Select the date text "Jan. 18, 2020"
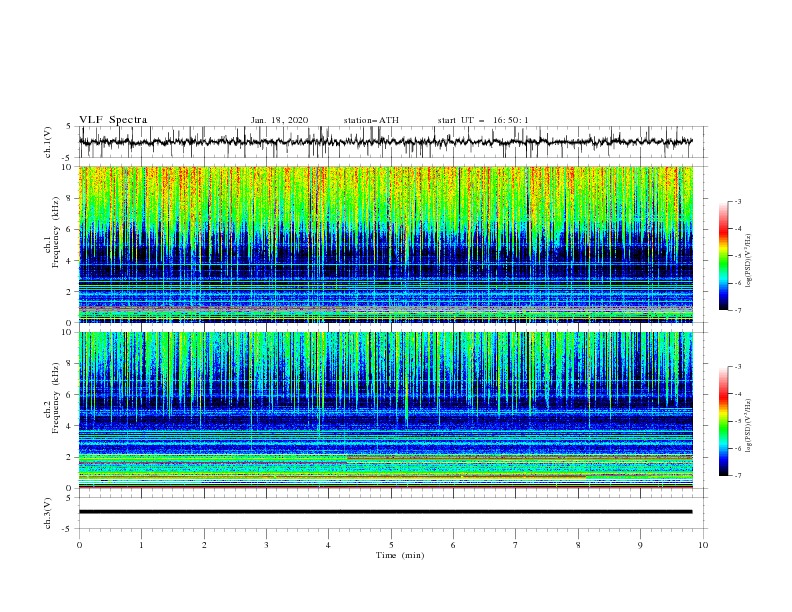The image size is (792, 612). [x=279, y=120]
